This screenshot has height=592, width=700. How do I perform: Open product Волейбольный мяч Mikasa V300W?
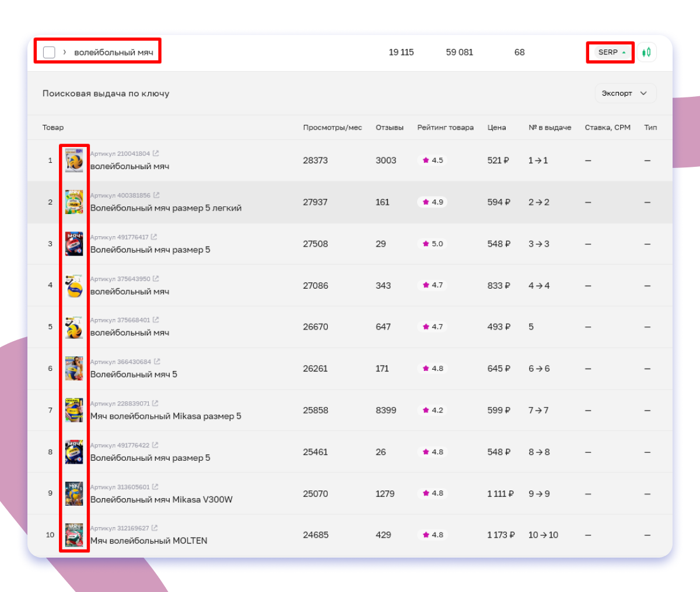pyautogui.click(x=161, y=500)
